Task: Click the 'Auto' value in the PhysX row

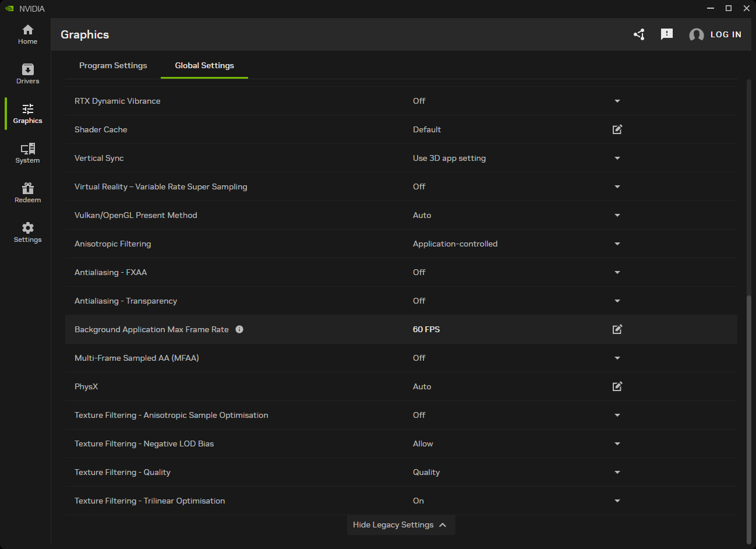Action: 422,386
